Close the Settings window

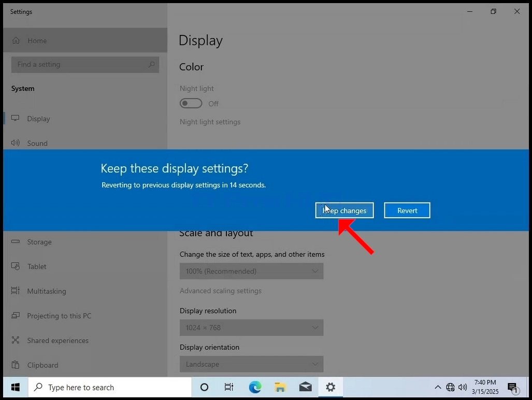tap(517, 11)
